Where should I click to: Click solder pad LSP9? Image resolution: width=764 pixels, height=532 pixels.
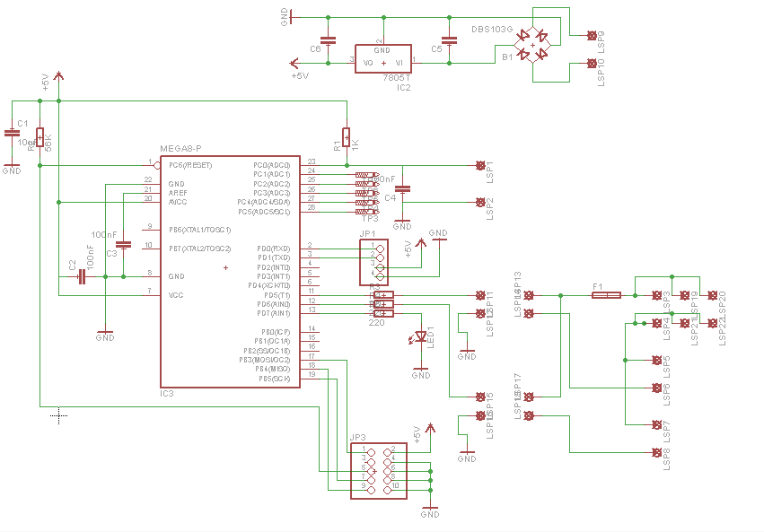click(592, 36)
